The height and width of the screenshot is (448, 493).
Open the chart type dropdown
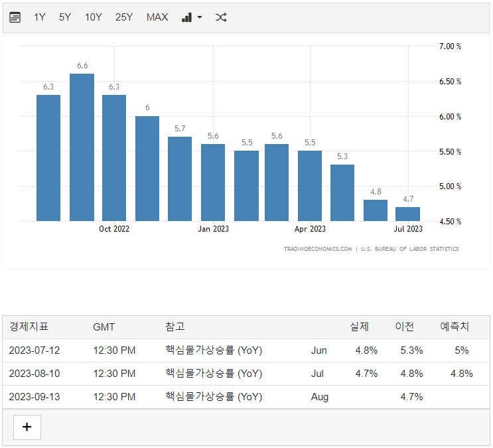coord(192,17)
